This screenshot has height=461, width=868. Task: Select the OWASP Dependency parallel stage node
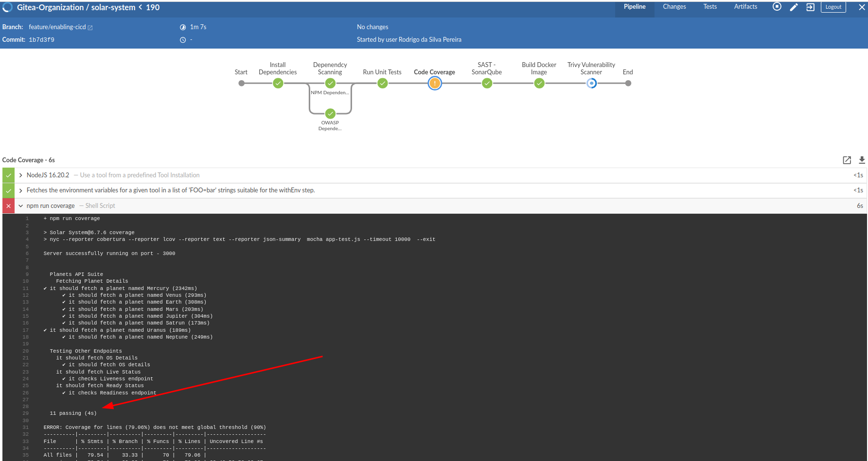330,114
